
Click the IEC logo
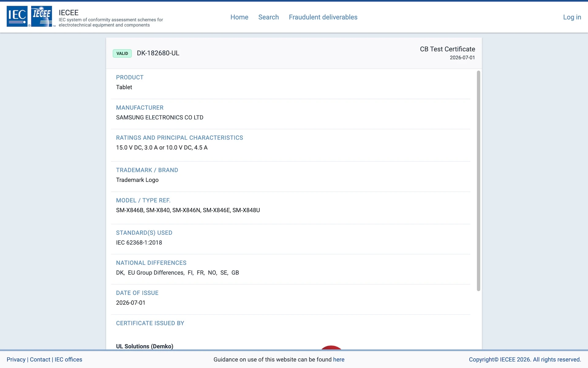point(17,16)
